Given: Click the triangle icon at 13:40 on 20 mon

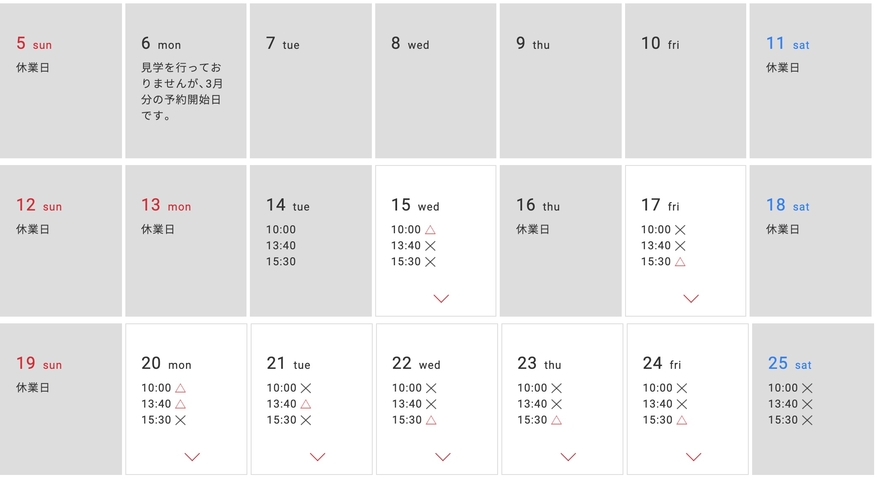Looking at the screenshot, I should (x=180, y=404).
